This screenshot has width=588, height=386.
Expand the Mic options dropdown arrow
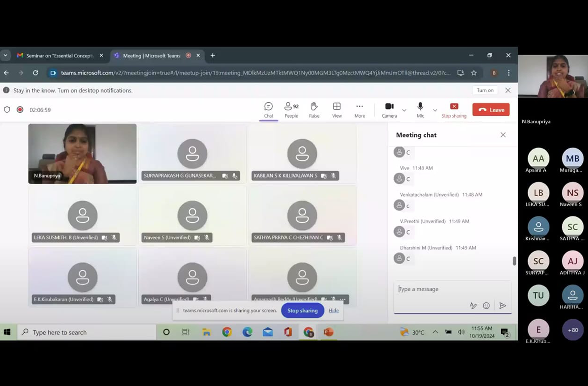point(435,110)
